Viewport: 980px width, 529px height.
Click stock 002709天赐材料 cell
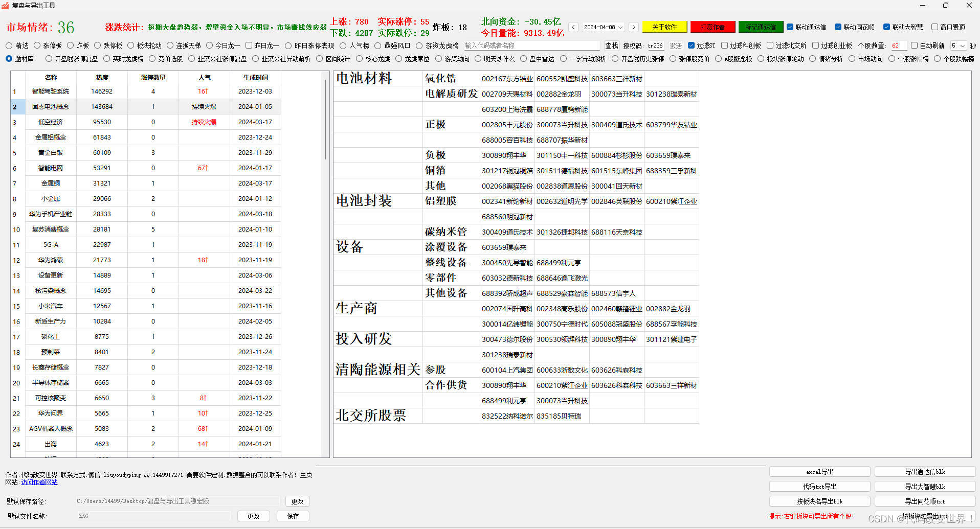507,94
